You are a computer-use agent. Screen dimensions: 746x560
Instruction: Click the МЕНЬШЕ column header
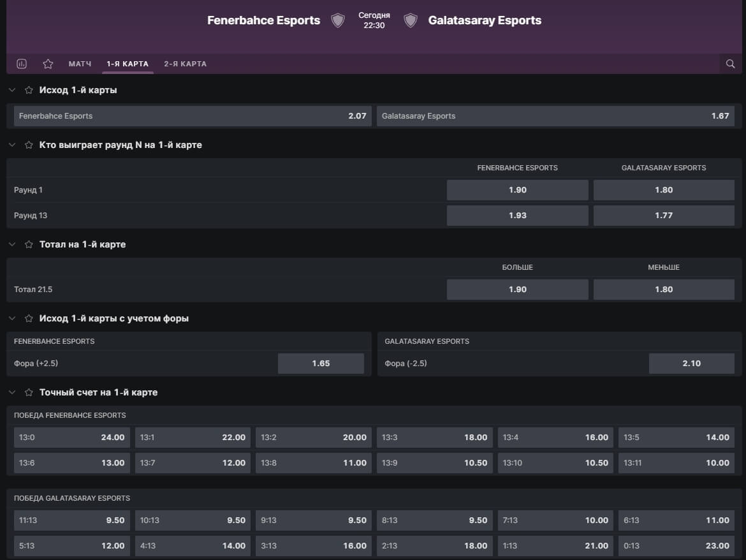[664, 267]
